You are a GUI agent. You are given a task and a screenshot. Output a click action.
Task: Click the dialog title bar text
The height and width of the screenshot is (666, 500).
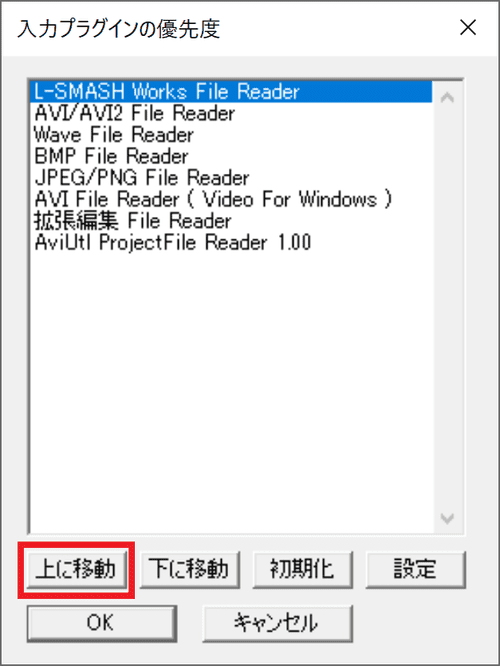[119, 29]
